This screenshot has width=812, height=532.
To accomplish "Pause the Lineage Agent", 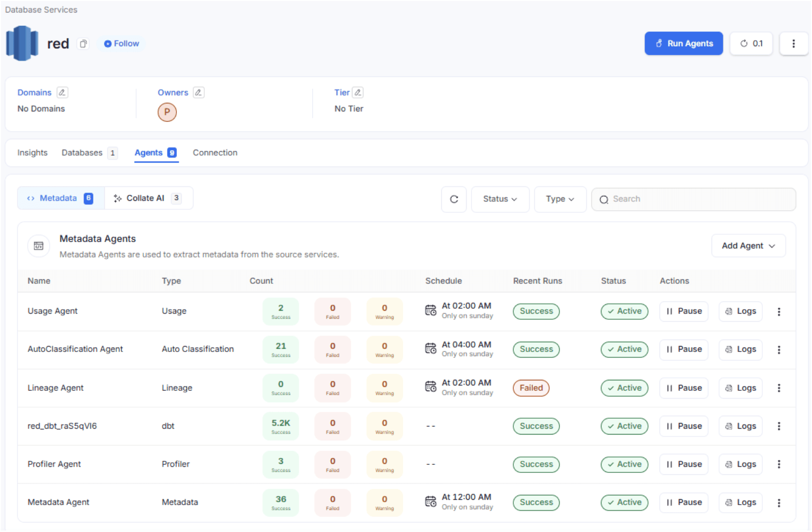I will [684, 388].
